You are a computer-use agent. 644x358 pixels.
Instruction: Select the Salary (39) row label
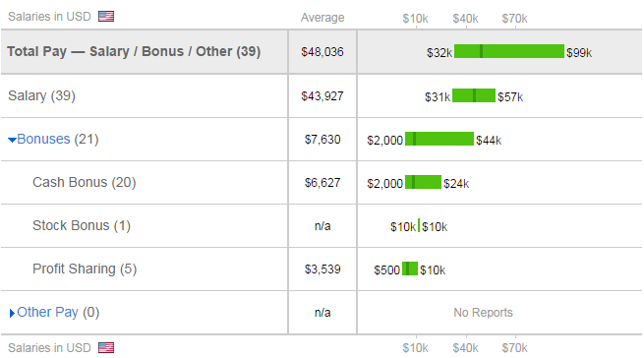[41, 95]
